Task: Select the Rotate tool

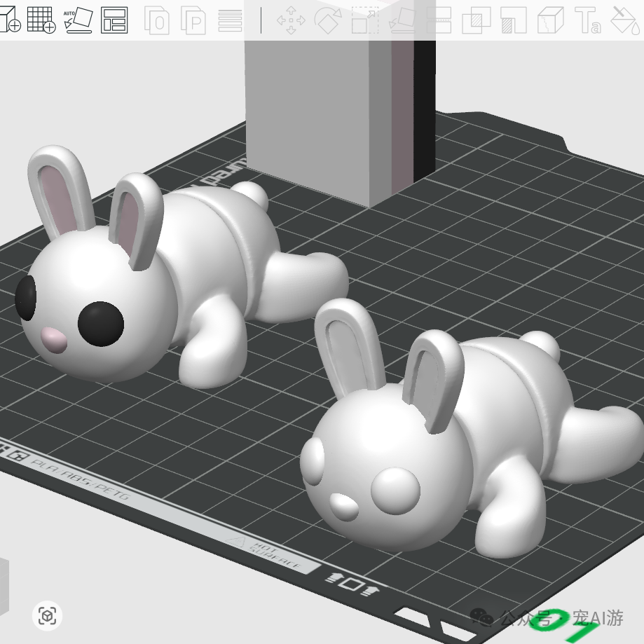Action: click(x=328, y=21)
